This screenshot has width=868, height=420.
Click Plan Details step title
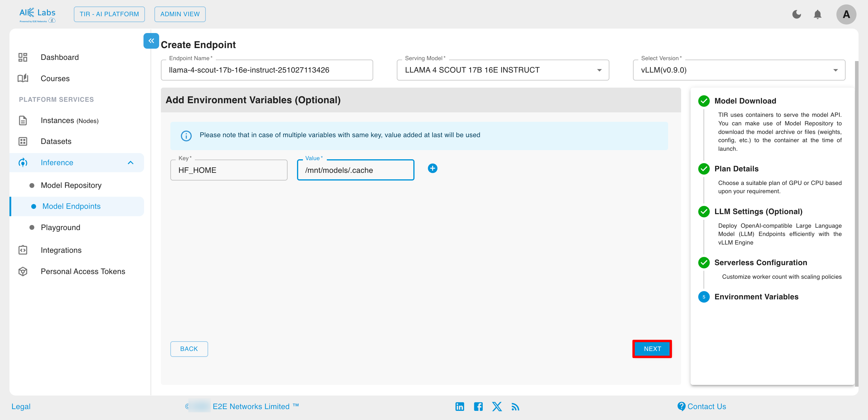(736, 169)
